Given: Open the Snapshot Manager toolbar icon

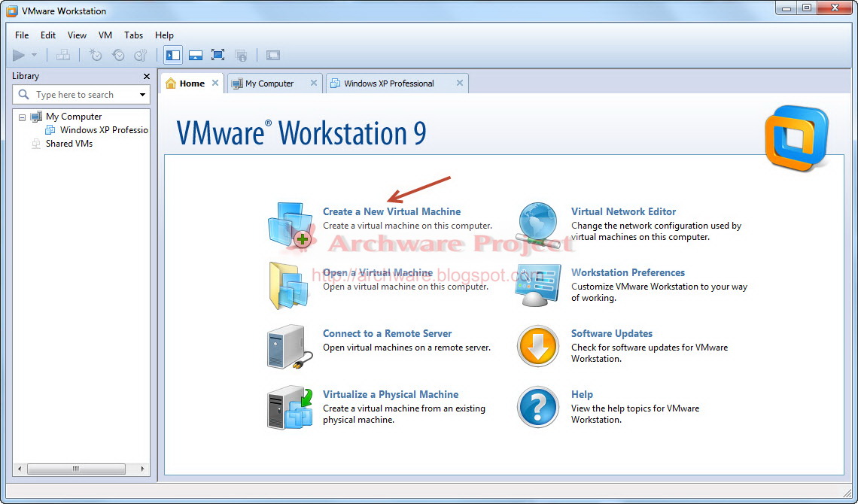Looking at the screenshot, I should pos(141,55).
